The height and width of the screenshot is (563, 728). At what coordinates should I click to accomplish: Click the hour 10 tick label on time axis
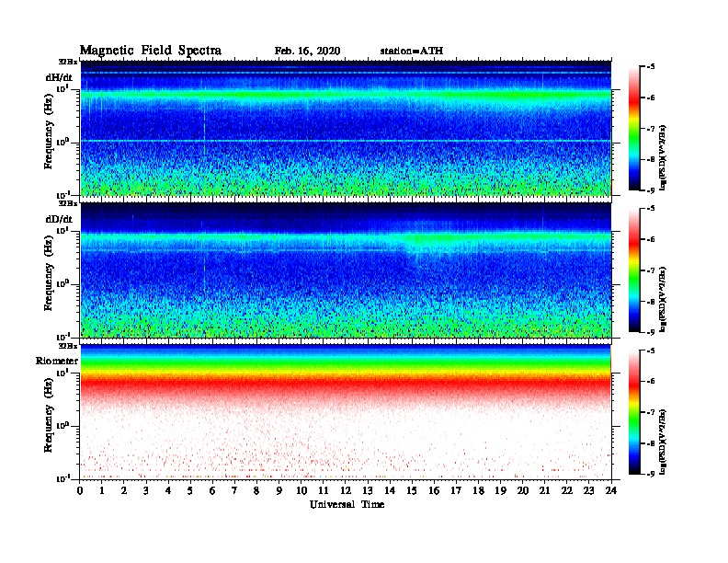tap(301, 490)
